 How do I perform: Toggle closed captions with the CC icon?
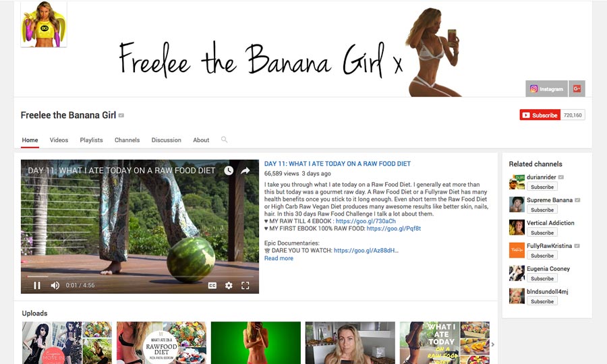coord(212,286)
